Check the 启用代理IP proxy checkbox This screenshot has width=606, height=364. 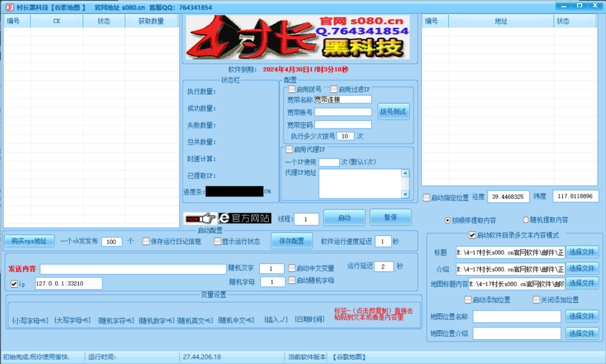290,150
